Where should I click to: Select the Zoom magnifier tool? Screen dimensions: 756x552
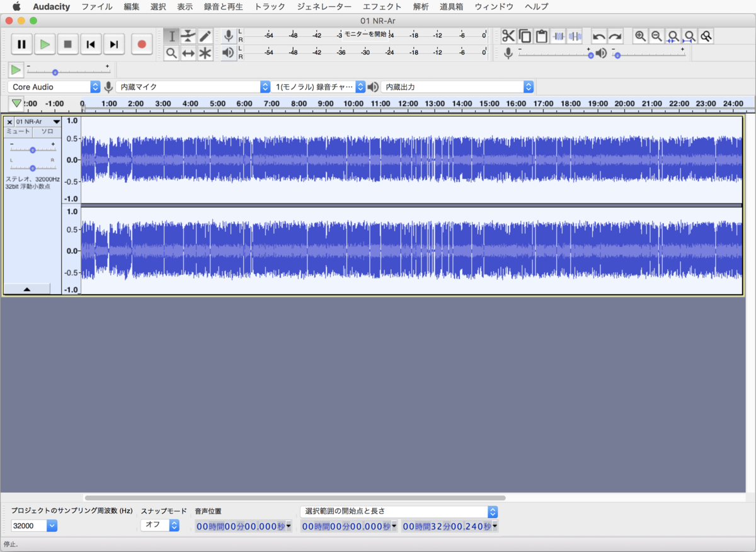coord(171,53)
